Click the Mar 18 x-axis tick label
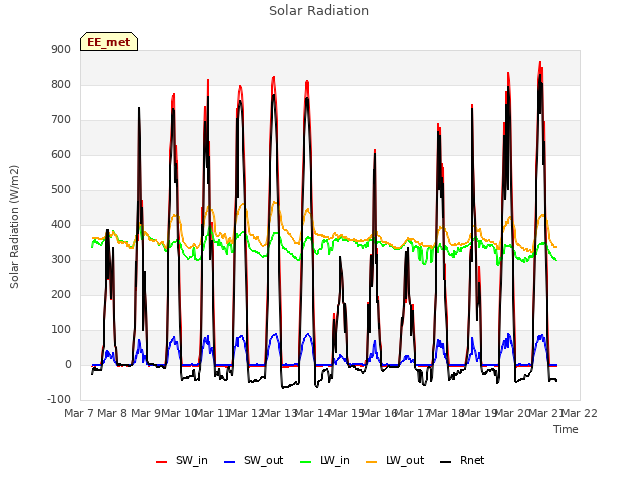 click(446, 413)
